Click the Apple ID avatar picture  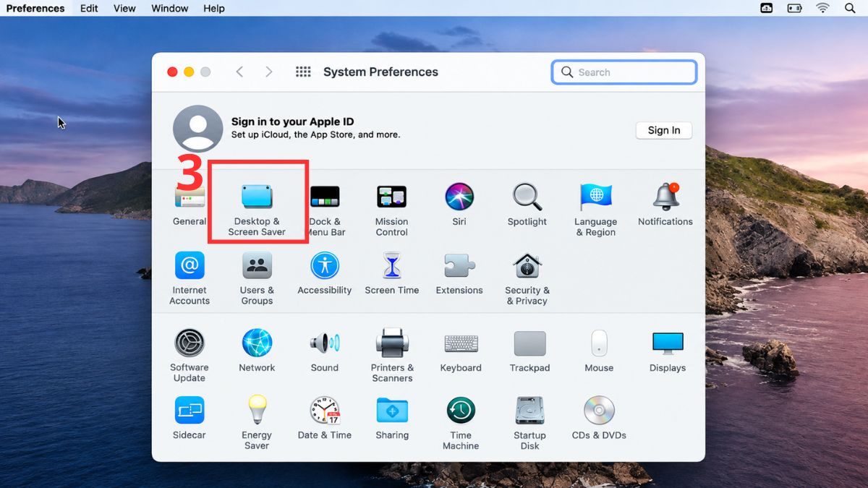pyautogui.click(x=197, y=129)
